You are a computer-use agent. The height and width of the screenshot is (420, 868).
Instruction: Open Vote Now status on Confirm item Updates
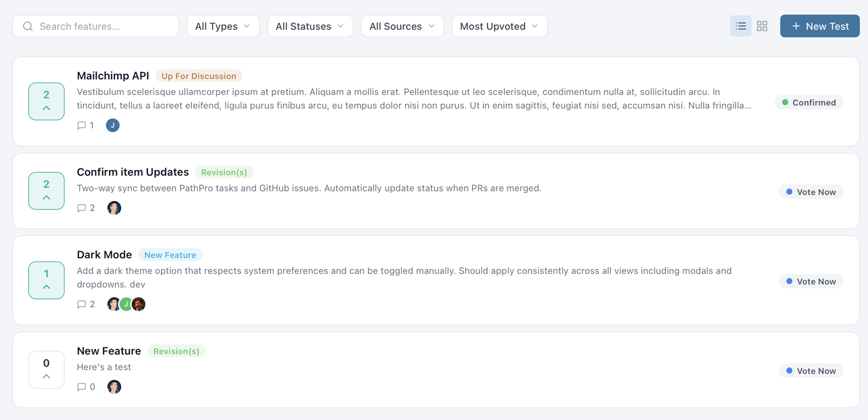click(811, 192)
